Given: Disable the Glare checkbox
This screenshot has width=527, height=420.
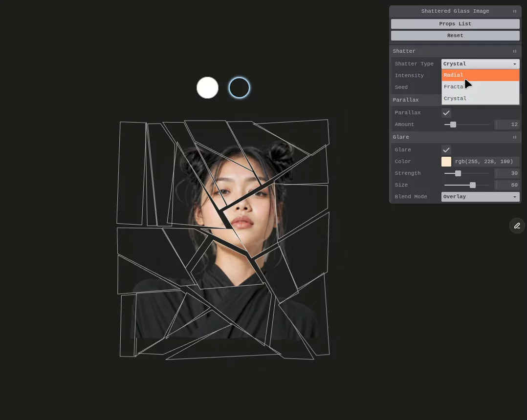Looking at the screenshot, I should point(446,150).
